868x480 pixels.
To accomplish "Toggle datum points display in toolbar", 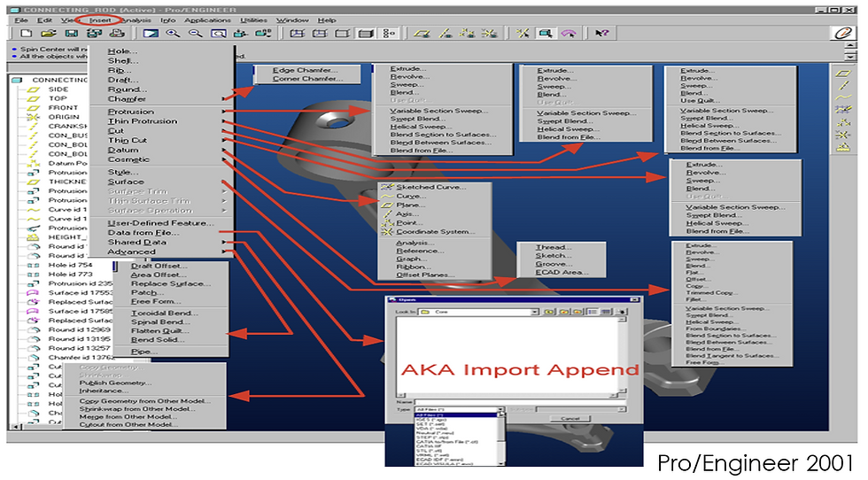I will pyautogui.click(x=468, y=34).
